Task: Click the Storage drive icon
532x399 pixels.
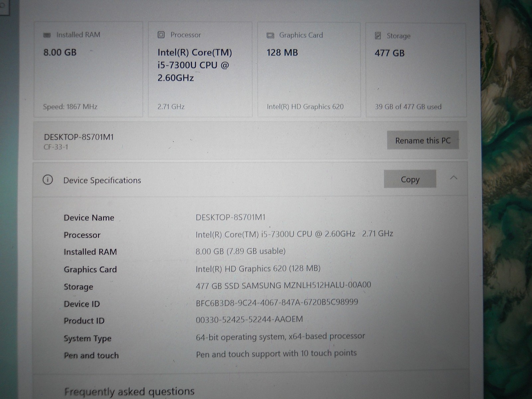Action: [x=378, y=36]
